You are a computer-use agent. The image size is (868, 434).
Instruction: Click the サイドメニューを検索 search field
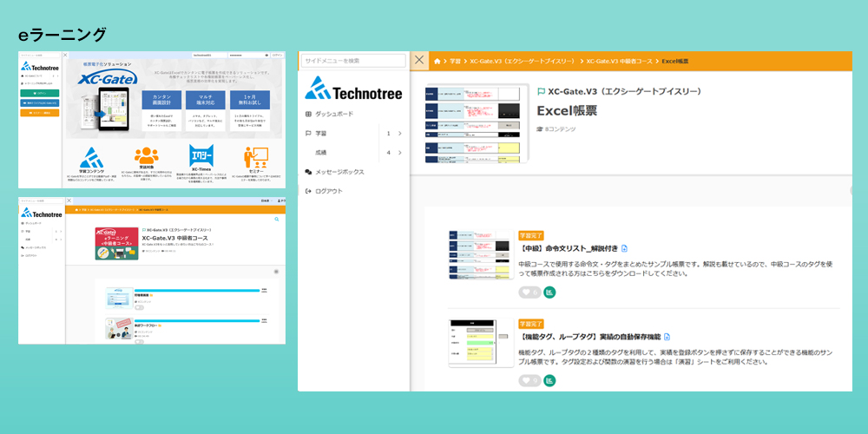[354, 61]
